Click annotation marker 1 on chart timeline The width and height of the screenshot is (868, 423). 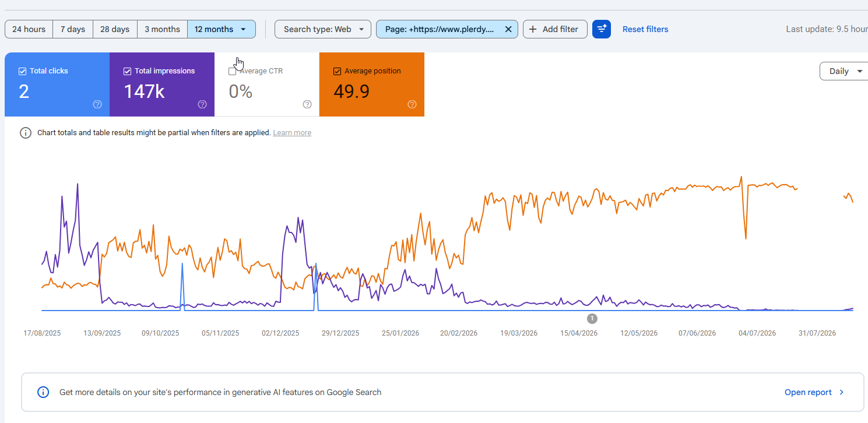click(x=592, y=318)
